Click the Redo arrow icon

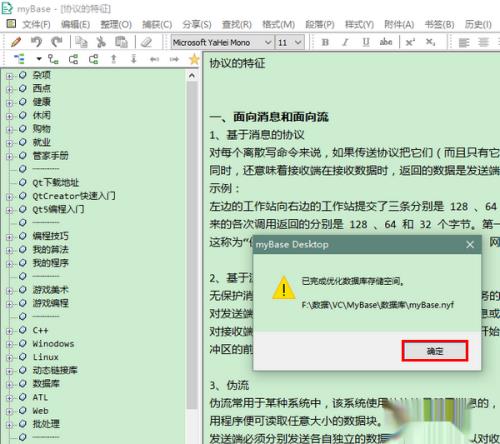click(x=57, y=42)
